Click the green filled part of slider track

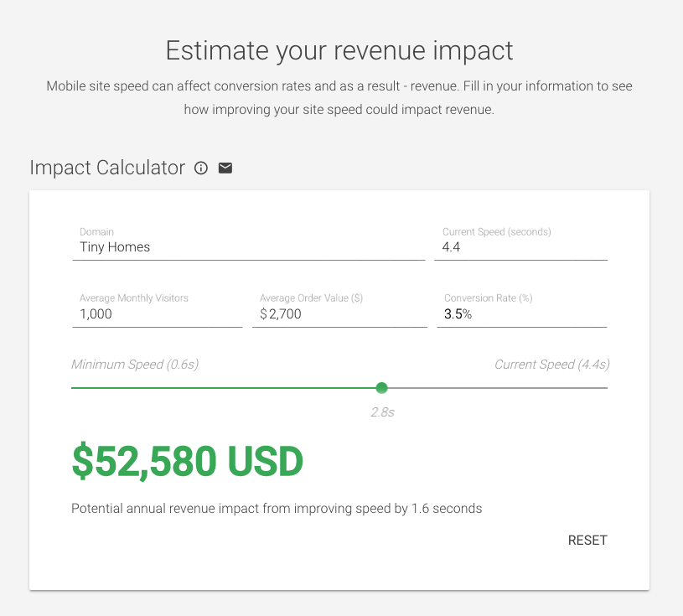coord(224,388)
